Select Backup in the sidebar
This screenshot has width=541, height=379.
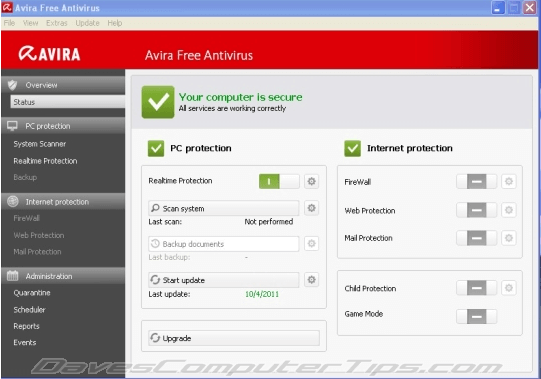click(x=25, y=177)
